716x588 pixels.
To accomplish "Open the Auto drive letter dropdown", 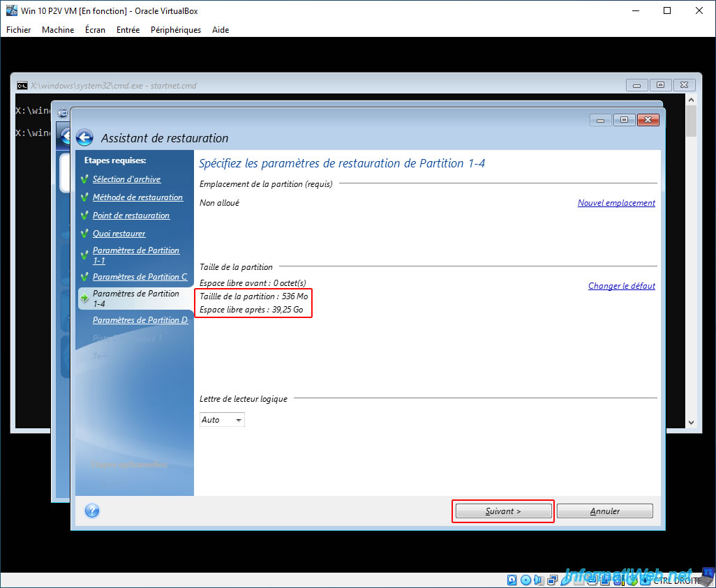I will tap(222, 419).
